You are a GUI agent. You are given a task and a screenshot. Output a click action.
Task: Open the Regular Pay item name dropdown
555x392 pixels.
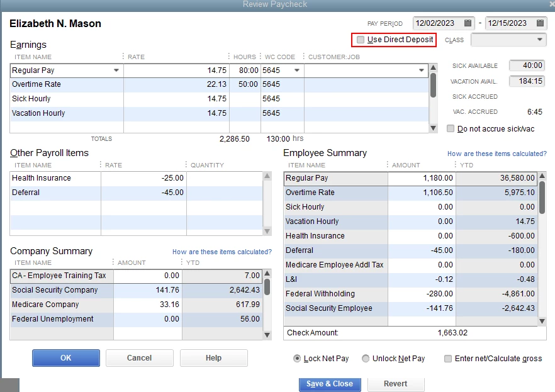(116, 70)
